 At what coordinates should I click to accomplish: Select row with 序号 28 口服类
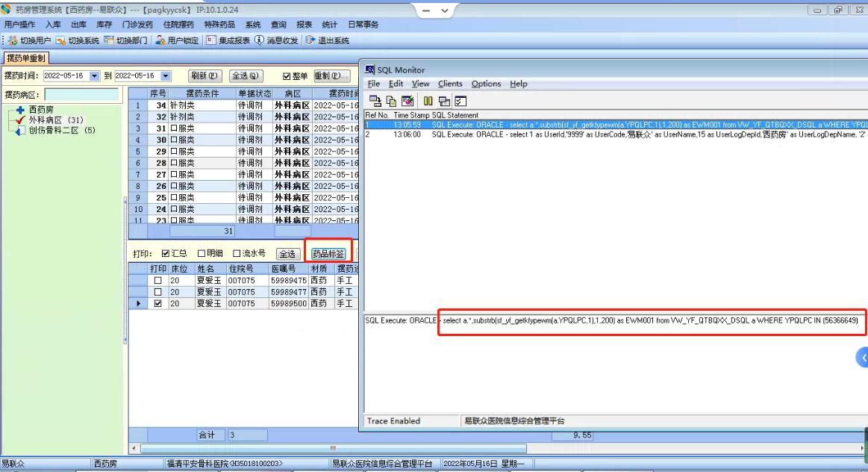(x=243, y=163)
